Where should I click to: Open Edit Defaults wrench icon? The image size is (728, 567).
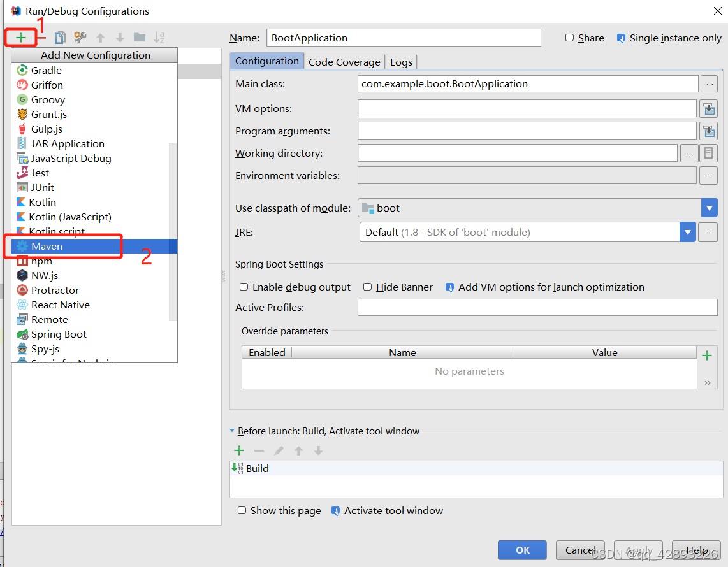point(80,38)
